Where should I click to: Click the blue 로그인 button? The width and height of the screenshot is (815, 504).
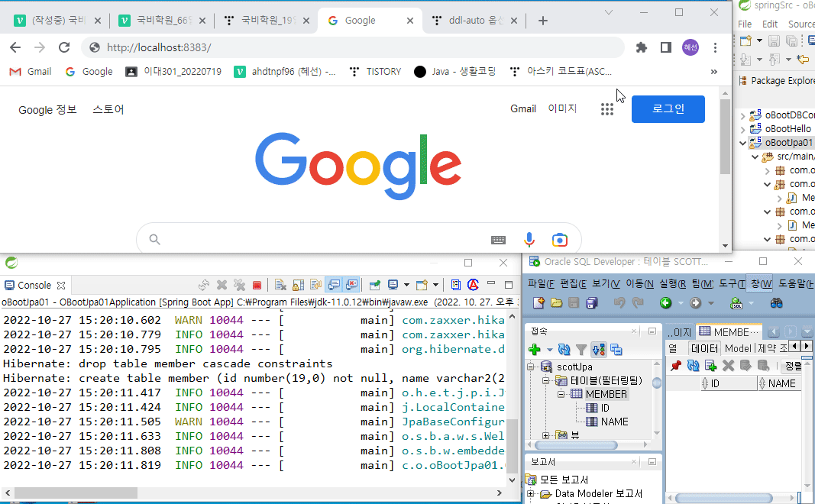click(x=668, y=109)
